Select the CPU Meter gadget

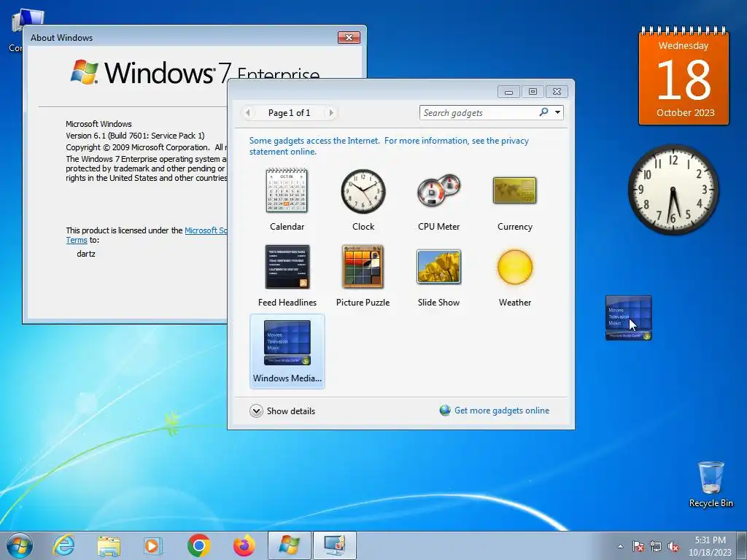pyautogui.click(x=438, y=190)
